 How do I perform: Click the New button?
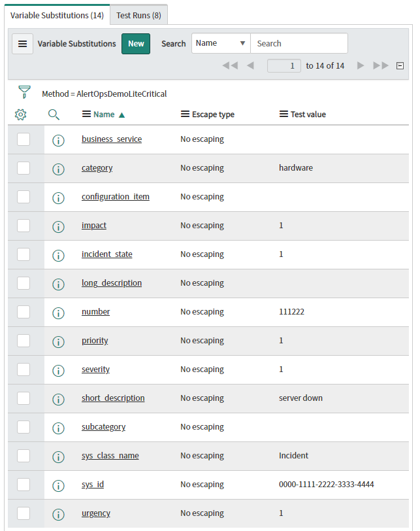(x=136, y=44)
